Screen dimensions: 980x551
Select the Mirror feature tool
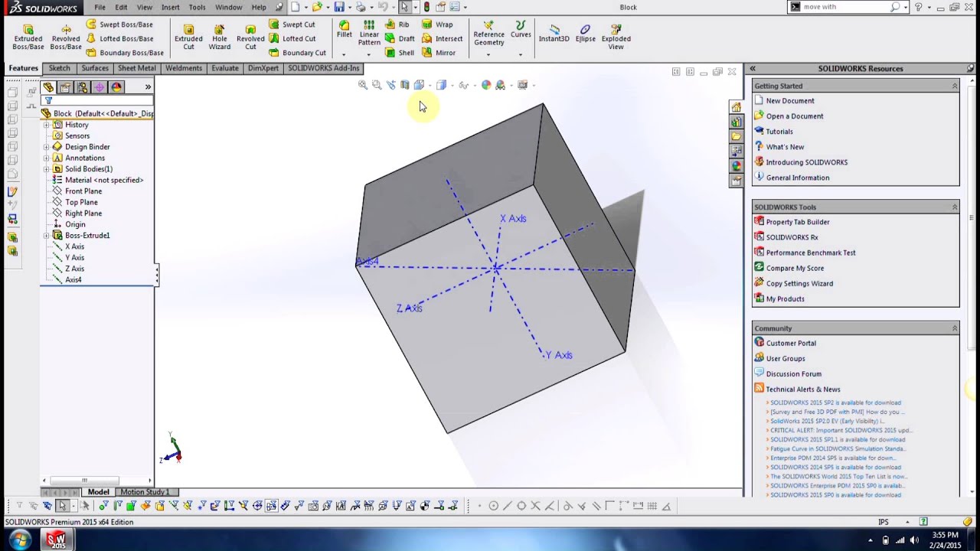[x=439, y=53]
